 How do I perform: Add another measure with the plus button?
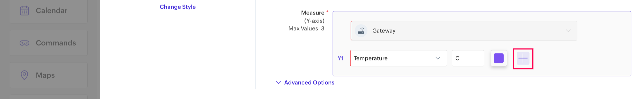pyautogui.click(x=523, y=59)
